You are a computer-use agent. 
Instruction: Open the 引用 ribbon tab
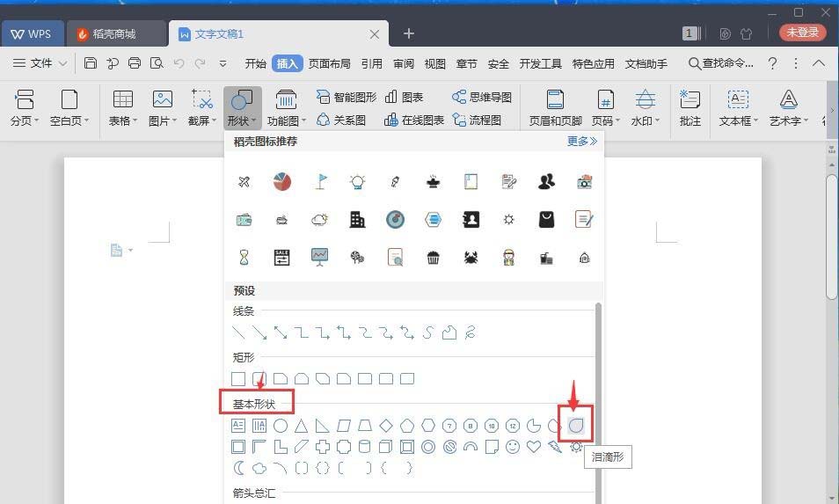coord(371,63)
